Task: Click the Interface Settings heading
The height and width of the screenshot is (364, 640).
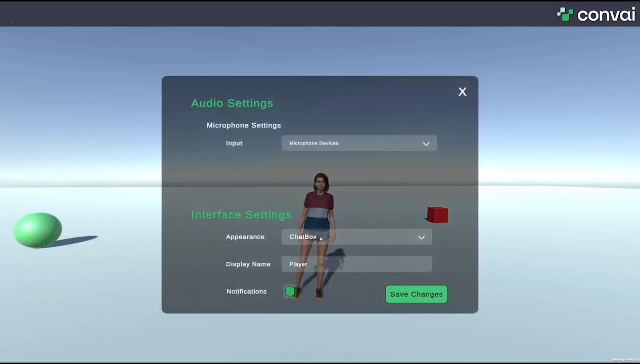Action: [241, 215]
